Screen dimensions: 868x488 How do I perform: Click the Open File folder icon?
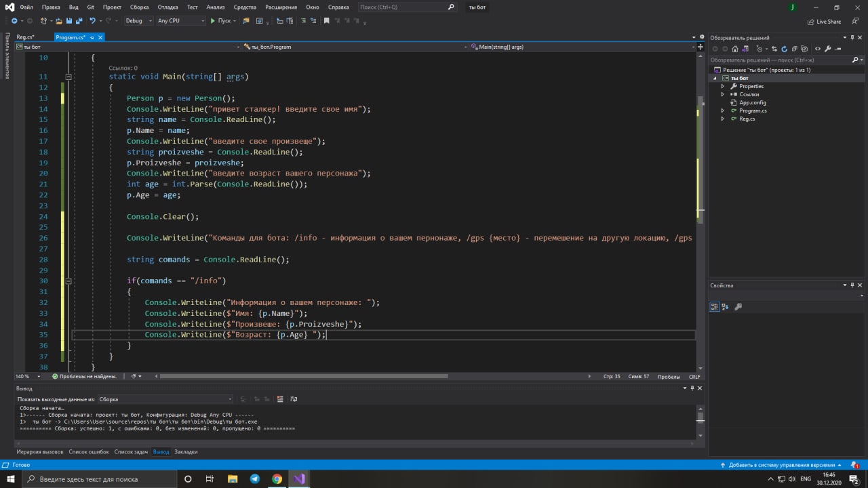coord(60,21)
